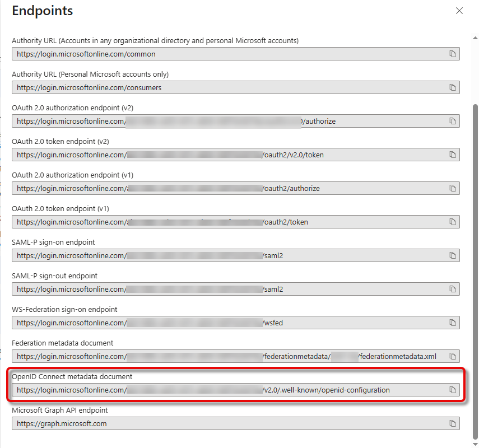
Task: Click the WS-Federation sign-on endpoint field
Action: (x=224, y=323)
